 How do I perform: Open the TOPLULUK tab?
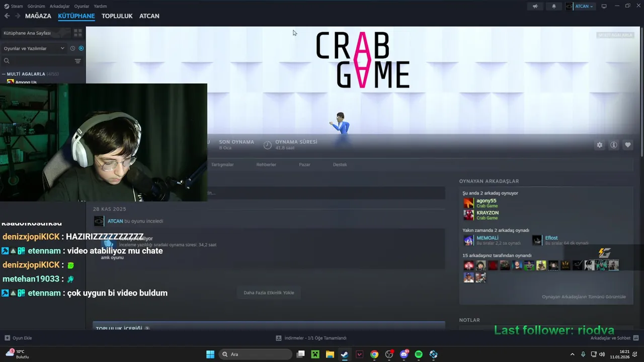(117, 16)
